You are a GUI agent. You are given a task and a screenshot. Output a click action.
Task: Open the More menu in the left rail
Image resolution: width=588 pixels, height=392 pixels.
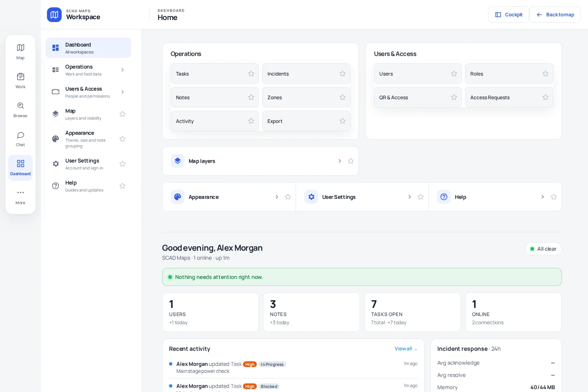point(20,197)
